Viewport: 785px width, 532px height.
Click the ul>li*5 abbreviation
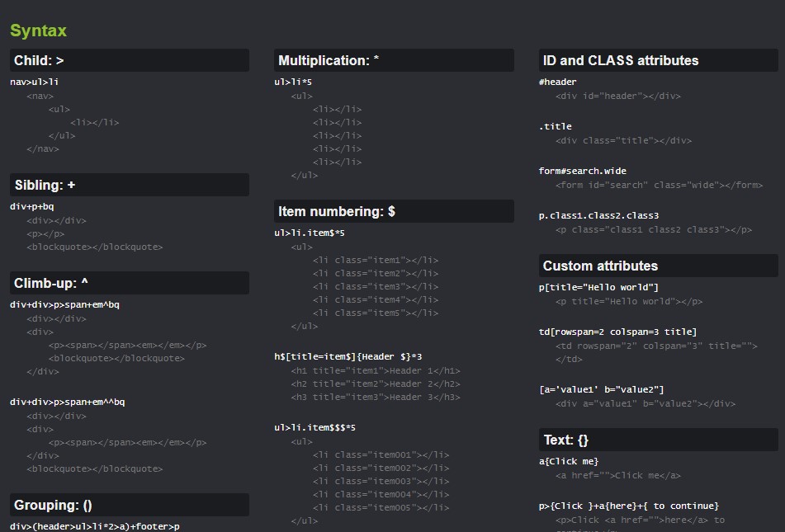pos(293,82)
